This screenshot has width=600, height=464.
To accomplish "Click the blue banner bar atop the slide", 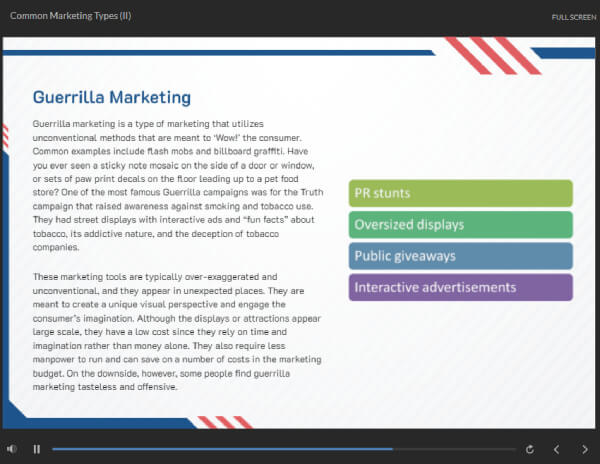I will coord(220,52).
